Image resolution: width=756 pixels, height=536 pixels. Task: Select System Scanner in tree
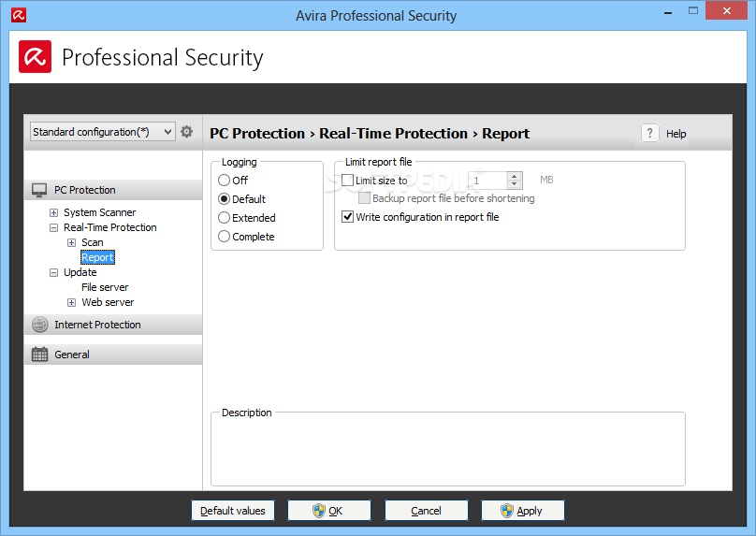coord(100,212)
